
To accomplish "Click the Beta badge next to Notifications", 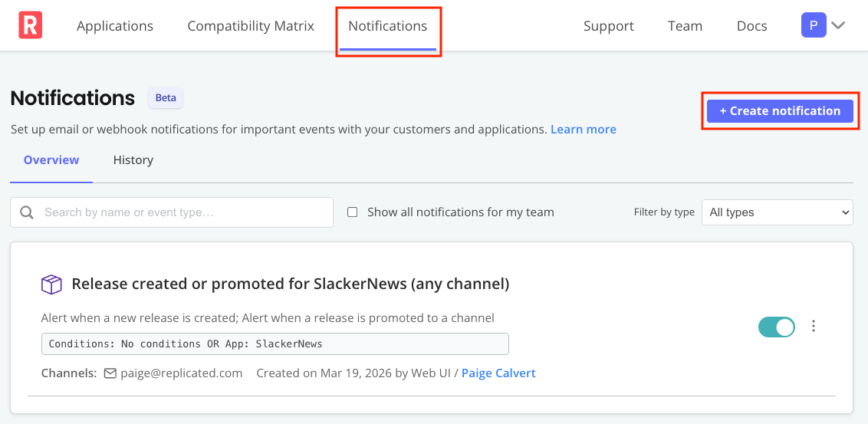I will tap(166, 98).
